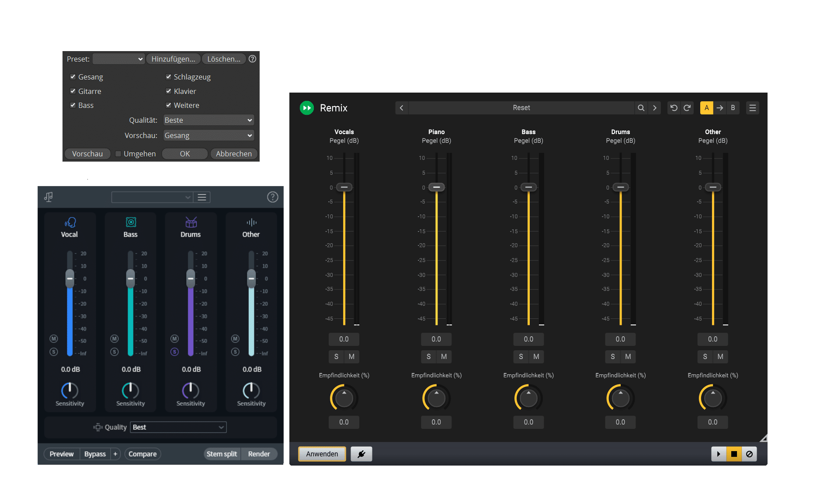Image resolution: width=813 pixels, height=504 pixels.
Task: Stop playback in the Remix window
Action: click(x=734, y=454)
